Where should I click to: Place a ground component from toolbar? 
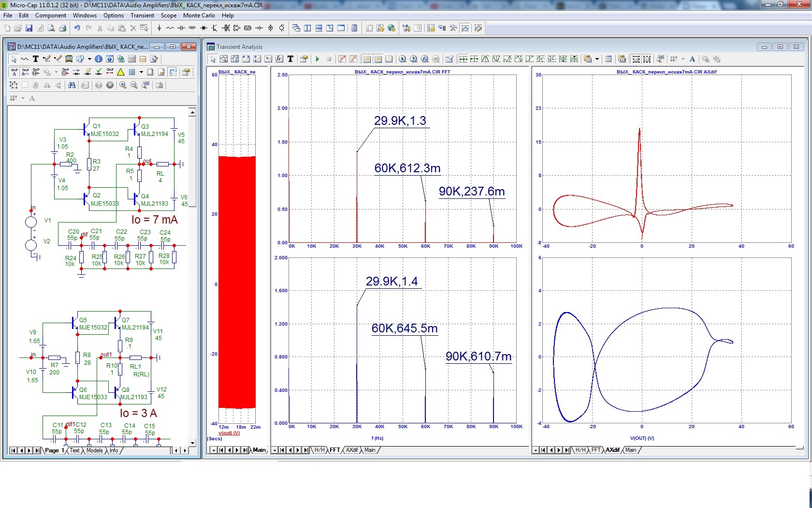(x=159, y=28)
